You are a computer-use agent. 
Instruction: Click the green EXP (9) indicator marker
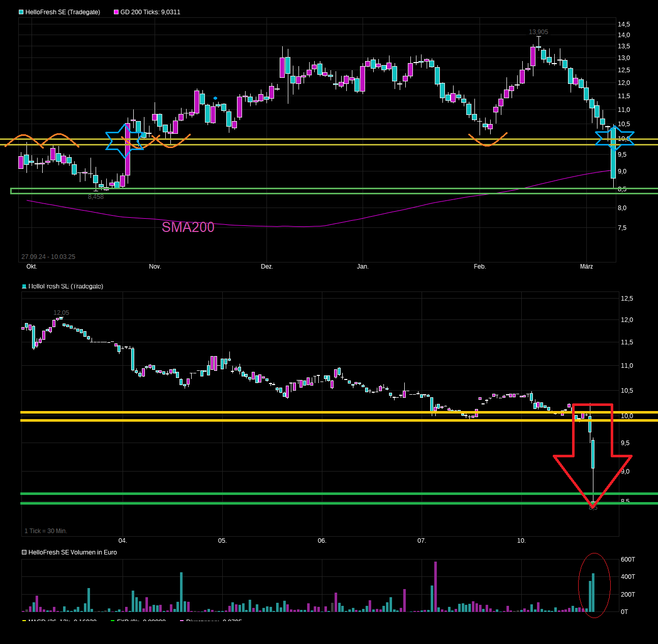(111, 621)
